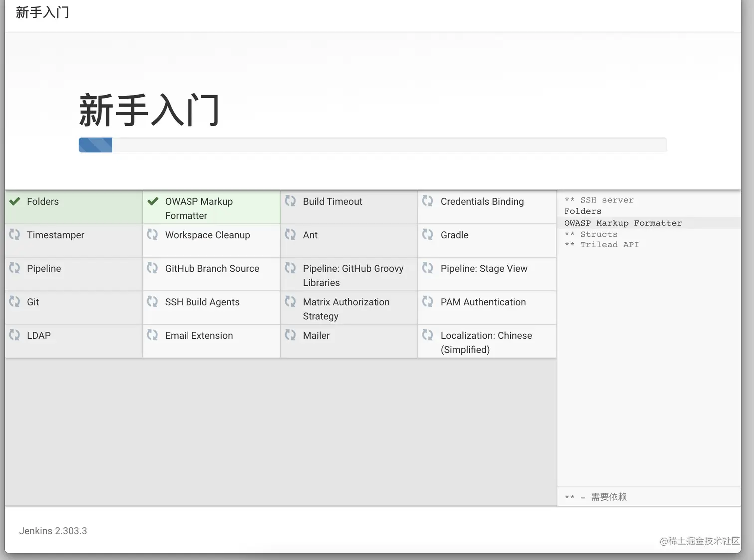The width and height of the screenshot is (754, 560).
Task: Click the checkmark beside OWASP Markup Formatter
Action: pos(153,201)
